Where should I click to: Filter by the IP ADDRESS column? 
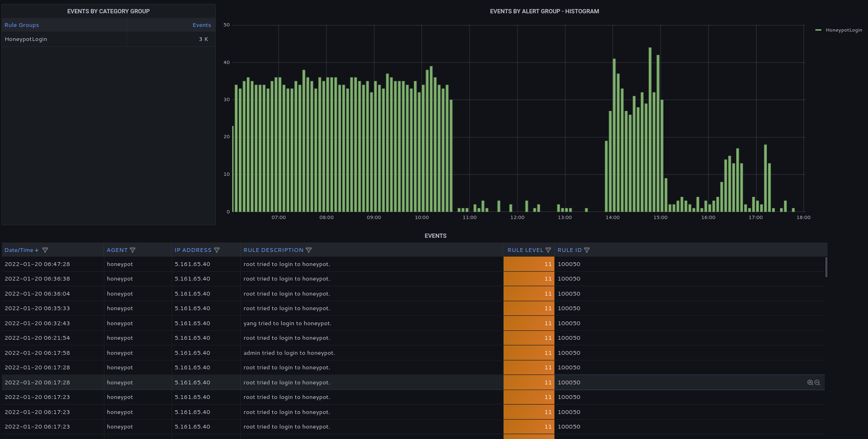point(217,250)
